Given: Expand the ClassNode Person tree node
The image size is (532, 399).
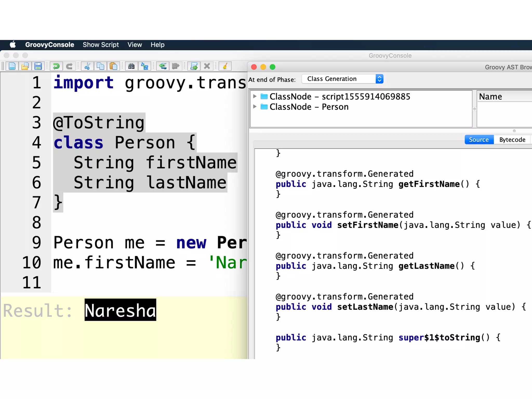Looking at the screenshot, I should [255, 107].
